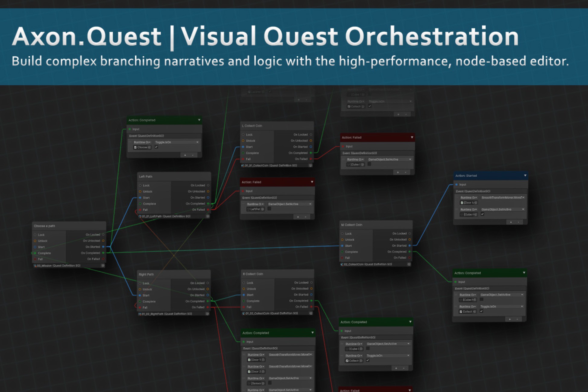Remove event entry in Action: Started node
The height and width of the screenshot is (392, 588).
click(518, 222)
